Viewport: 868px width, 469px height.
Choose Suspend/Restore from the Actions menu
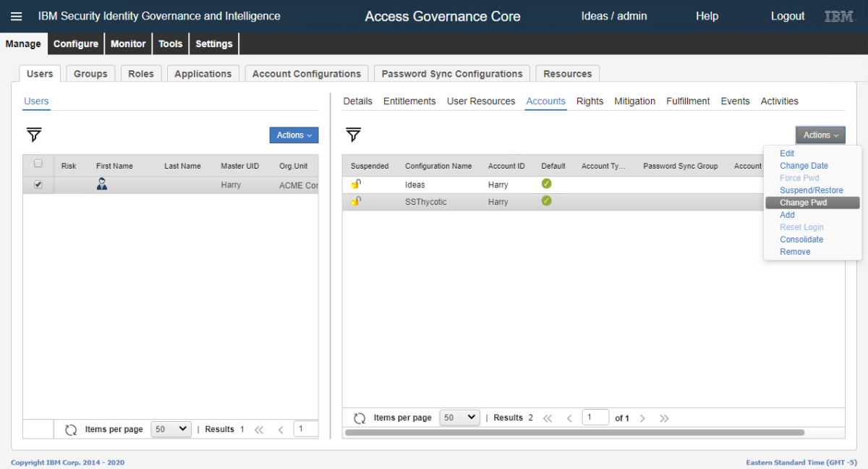(x=811, y=190)
